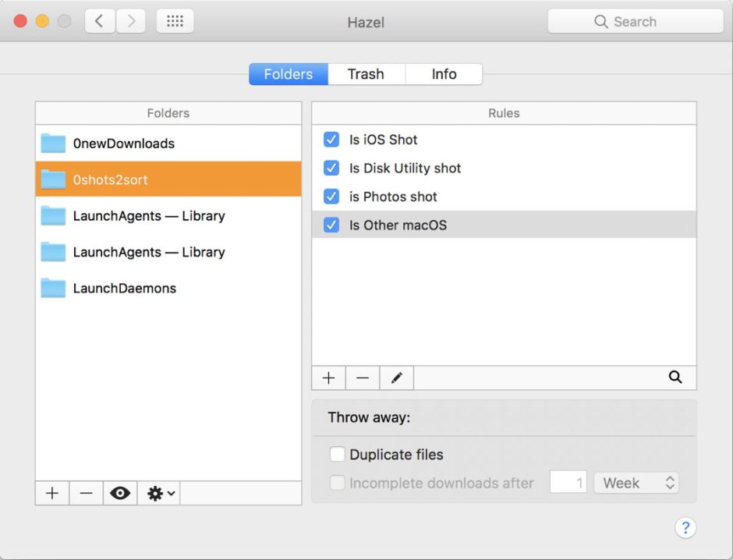Viewport: 733px width, 560px height.
Task: Open the Week time unit dropdown
Action: point(636,483)
